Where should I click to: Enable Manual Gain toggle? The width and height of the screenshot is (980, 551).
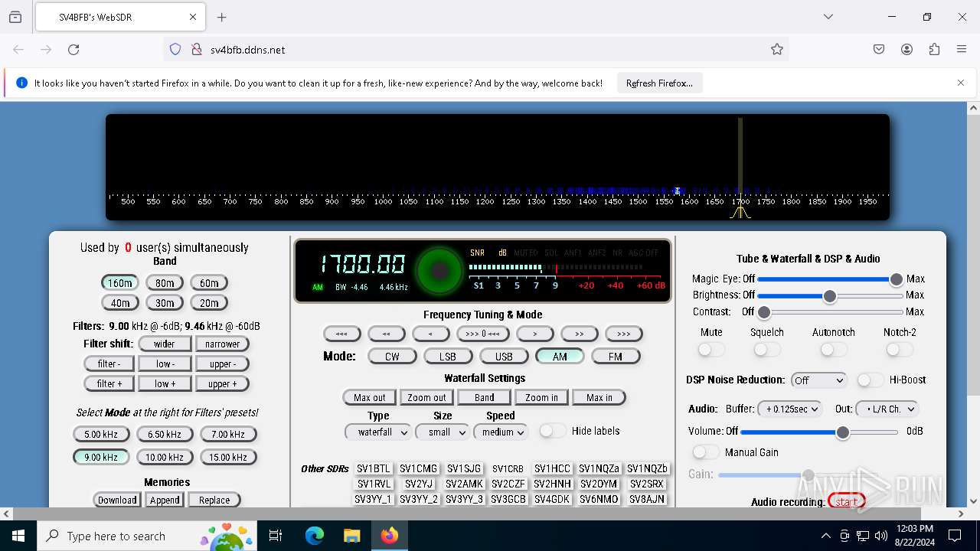706,452
